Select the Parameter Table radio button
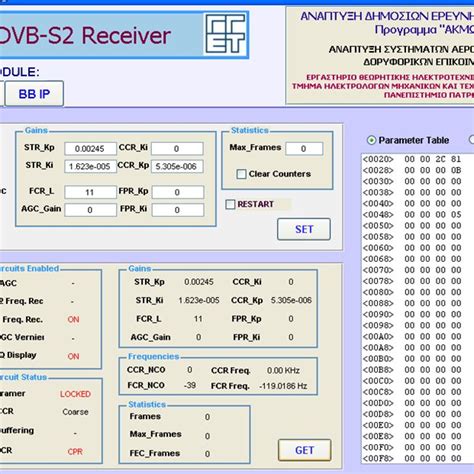This screenshot has width=474, height=474. [x=371, y=140]
